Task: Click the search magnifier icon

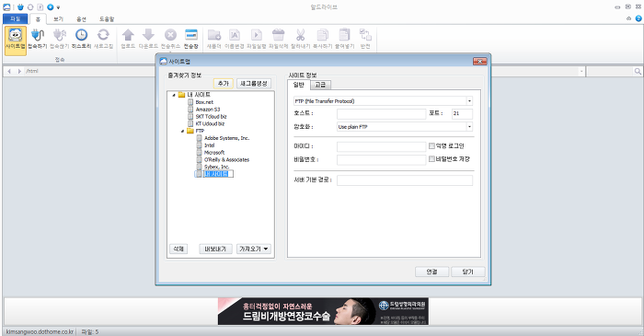Action: click(638, 71)
